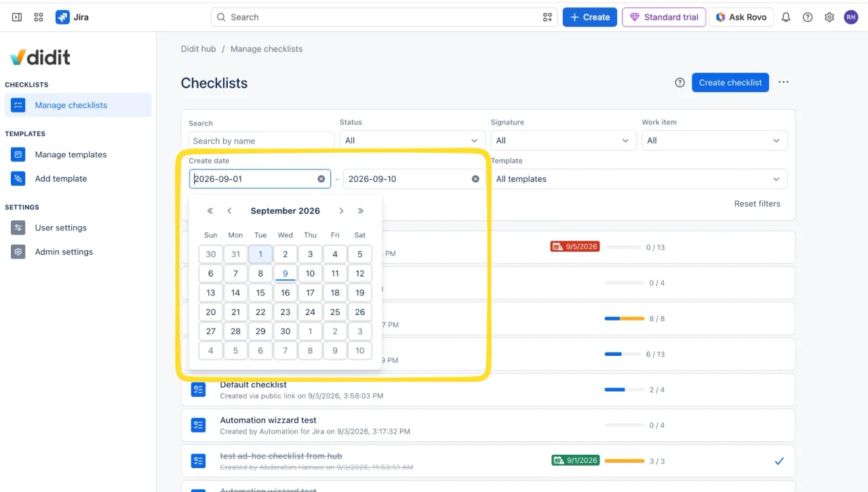Open the app switcher grid icon
868x492 pixels.
tap(39, 17)
